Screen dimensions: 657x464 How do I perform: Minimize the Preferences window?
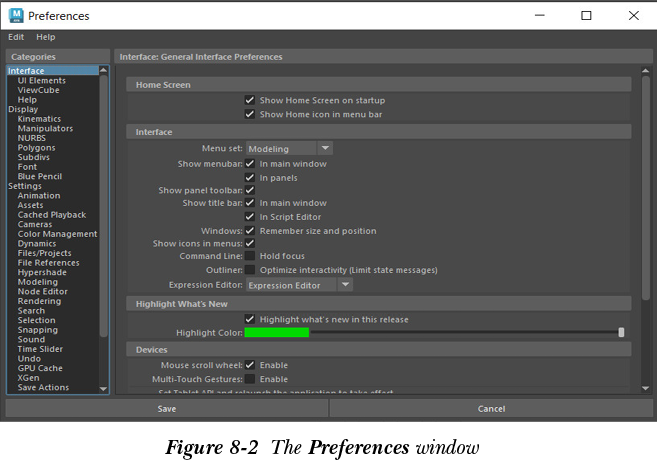click(540, 16)
